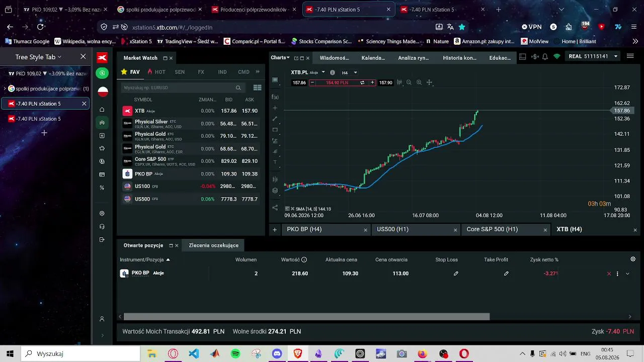The image size is (644, 362).
Task: Open the chart layers icon
Action: pyautogui.click(x=275, y=191)
